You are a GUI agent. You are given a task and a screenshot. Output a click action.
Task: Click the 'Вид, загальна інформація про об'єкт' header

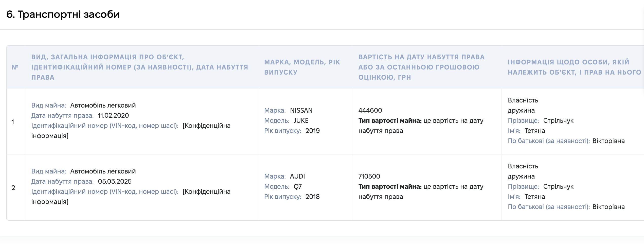point(140,67)
